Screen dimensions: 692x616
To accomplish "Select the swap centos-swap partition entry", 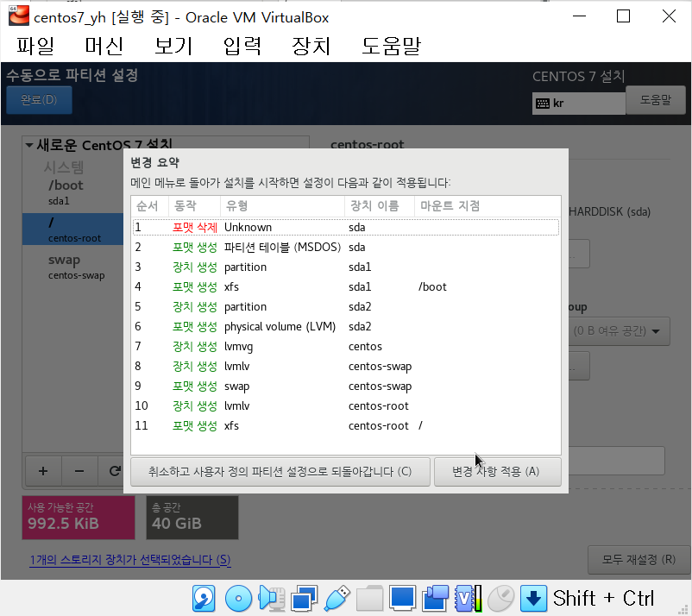I will tap(72, 267).
